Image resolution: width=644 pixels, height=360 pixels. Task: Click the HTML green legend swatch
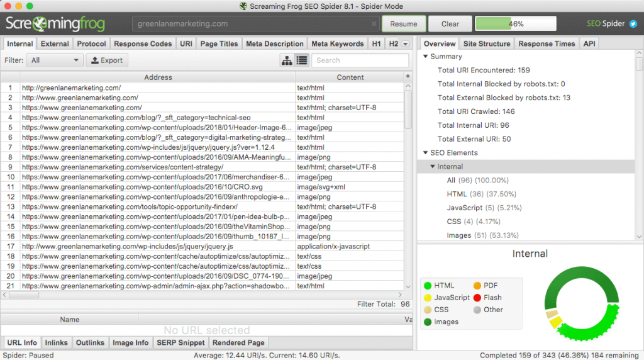coord(428,286)
